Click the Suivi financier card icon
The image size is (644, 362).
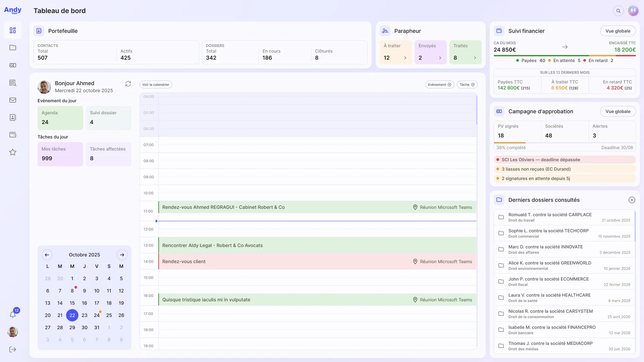(499, 31)
